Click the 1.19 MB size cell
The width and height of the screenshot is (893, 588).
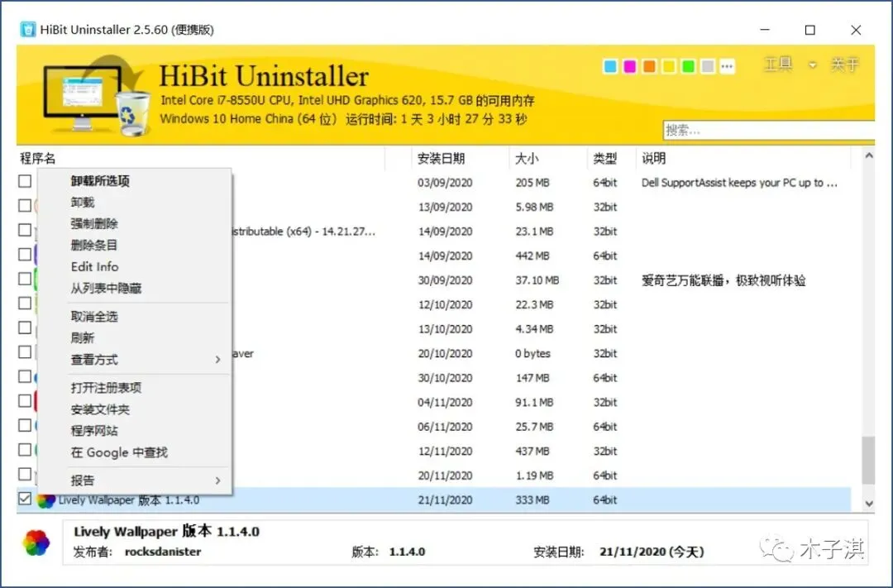click(533, 476)
